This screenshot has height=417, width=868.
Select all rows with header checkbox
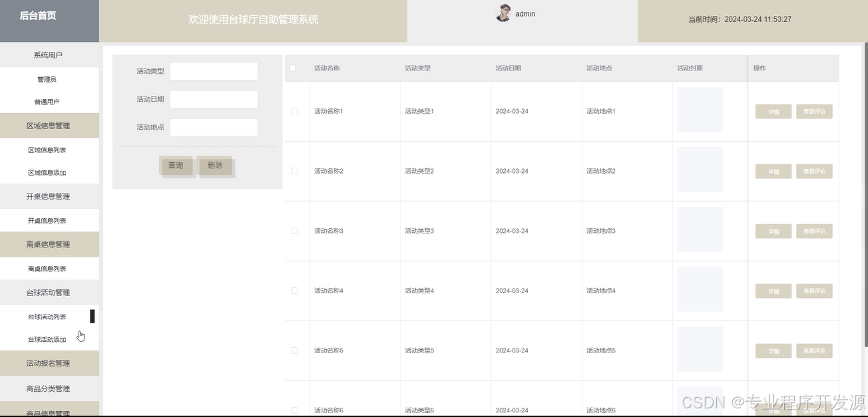293,68
